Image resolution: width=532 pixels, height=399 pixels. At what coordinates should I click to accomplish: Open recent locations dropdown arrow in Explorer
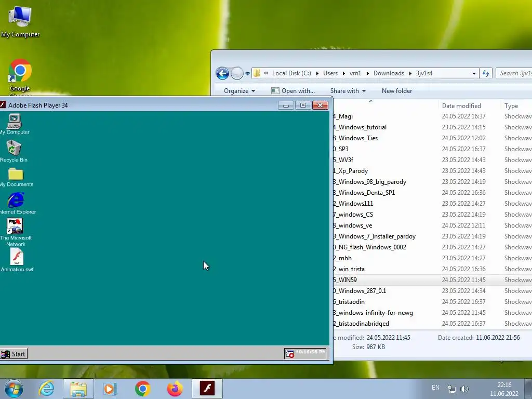[247, 74]
